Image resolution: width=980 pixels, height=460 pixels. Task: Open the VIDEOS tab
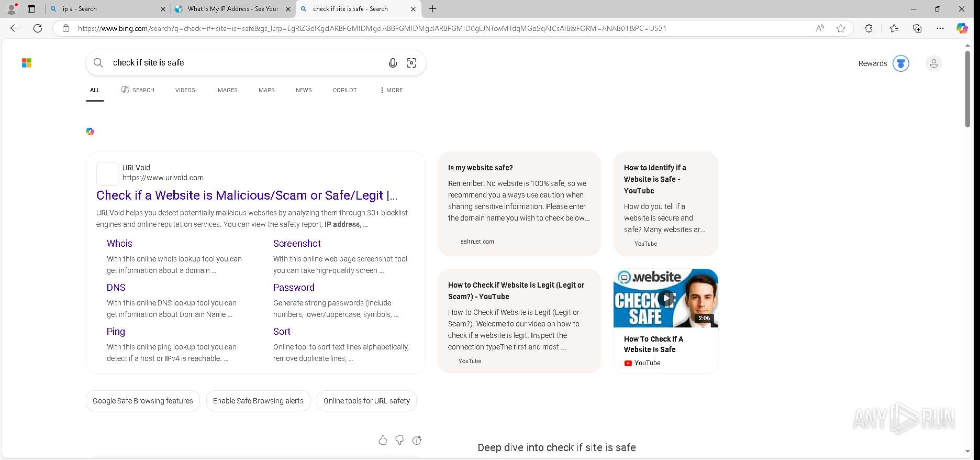pyautogui.click(x=185, y=90)
